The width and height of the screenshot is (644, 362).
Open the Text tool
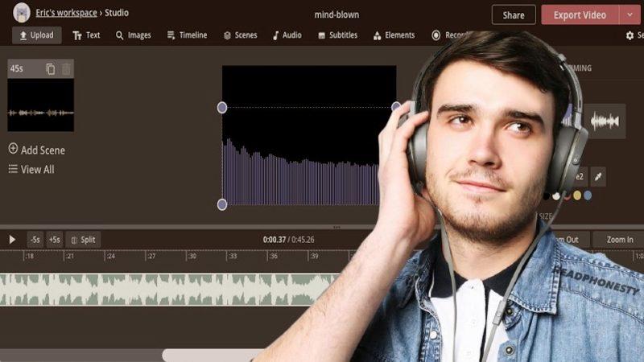point(86,35)
